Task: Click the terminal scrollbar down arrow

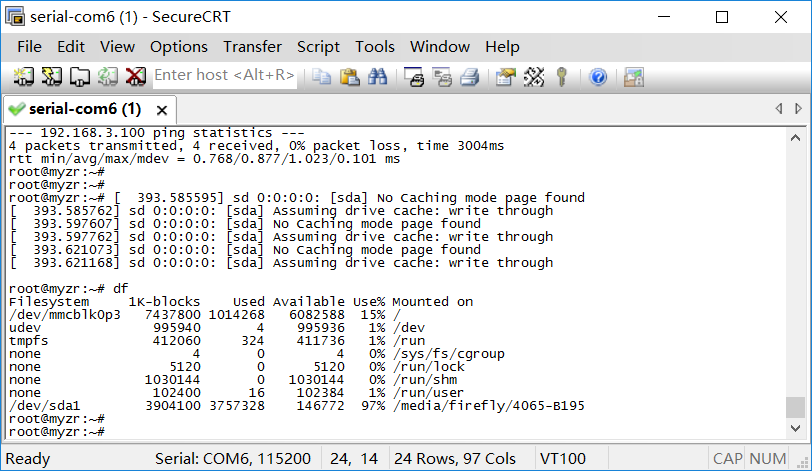Action: [x=795, y=428]
